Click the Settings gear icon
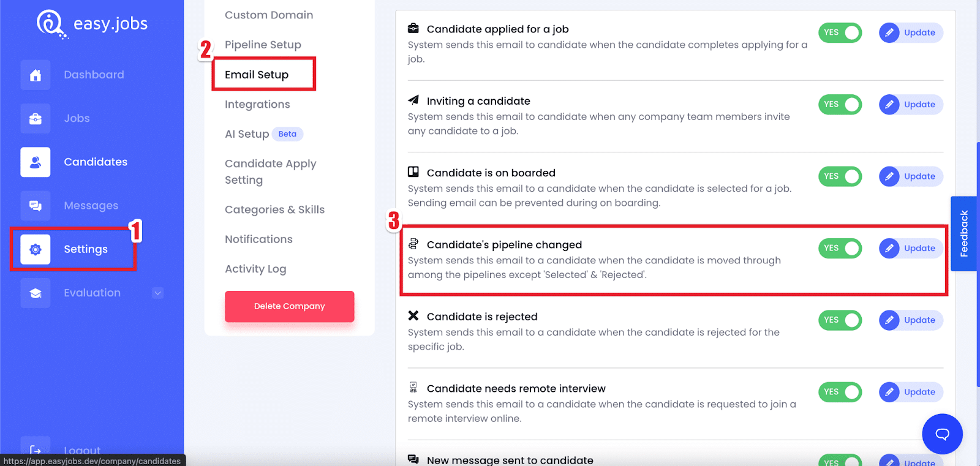Screen dimensions: 980x466 [36, 249]
